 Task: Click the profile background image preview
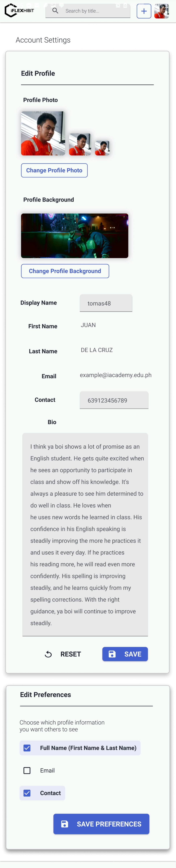pos(75,235)
